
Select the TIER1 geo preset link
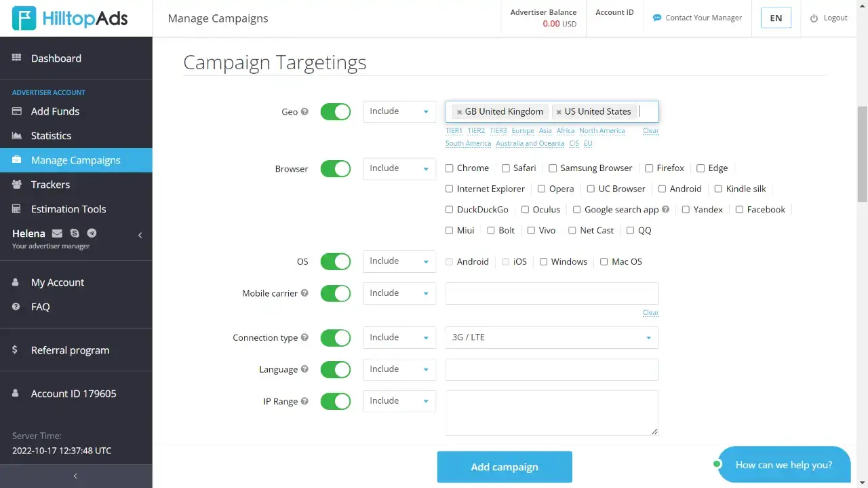click(454, 131)
